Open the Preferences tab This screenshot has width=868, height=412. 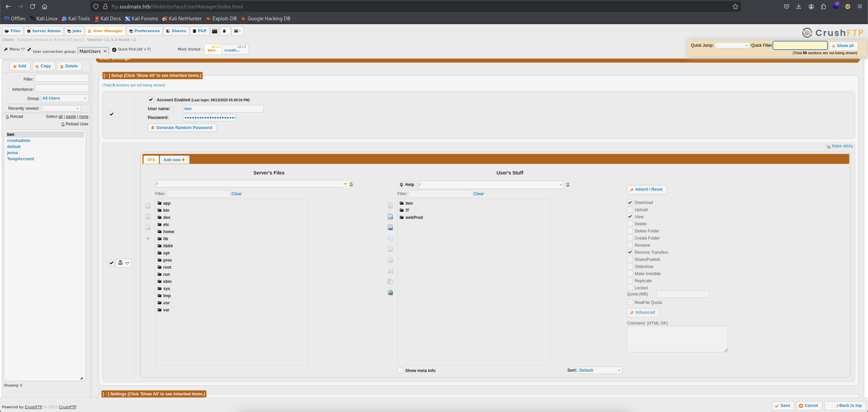(144, 31)
